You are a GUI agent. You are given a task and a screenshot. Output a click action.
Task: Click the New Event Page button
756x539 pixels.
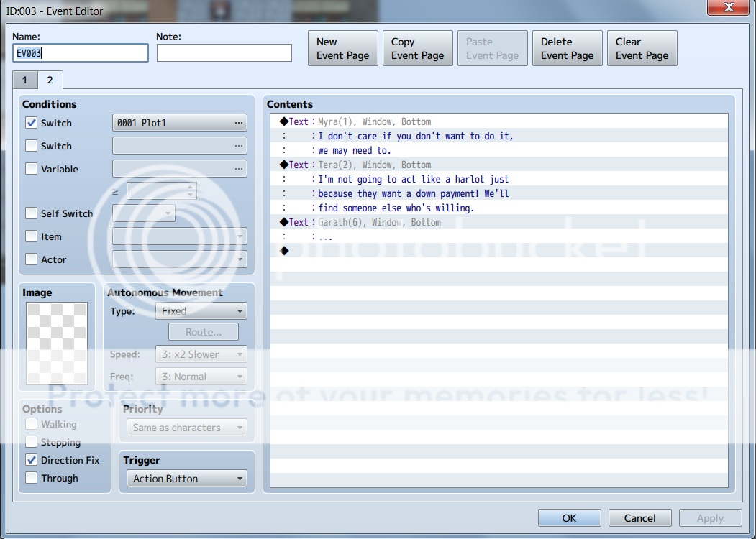(x=342, y=49)
